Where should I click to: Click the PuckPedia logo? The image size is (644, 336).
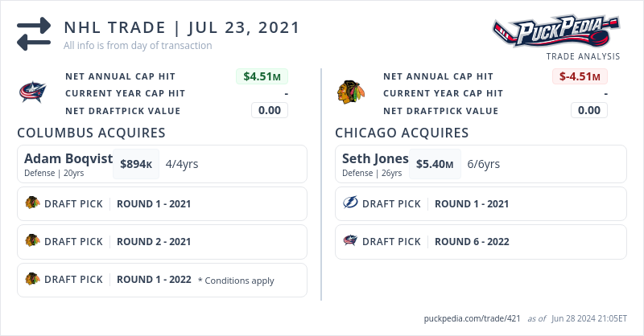point(556,33)
